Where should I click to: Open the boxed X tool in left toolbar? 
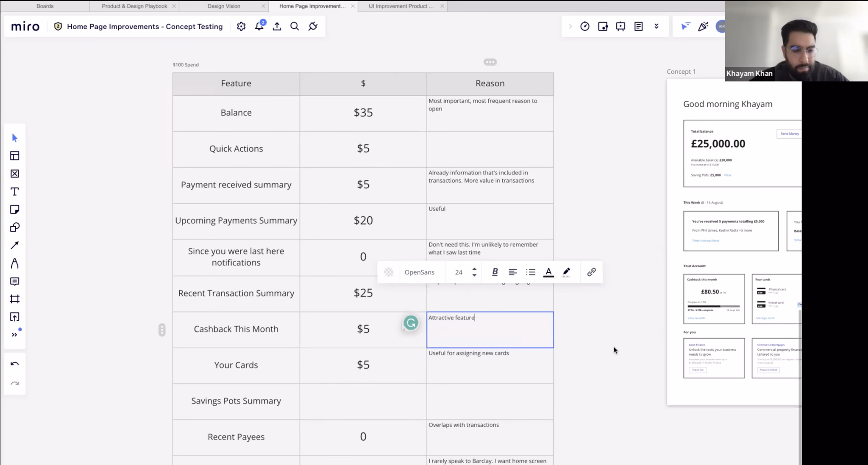pyautogui.click(x=15, y=174)
